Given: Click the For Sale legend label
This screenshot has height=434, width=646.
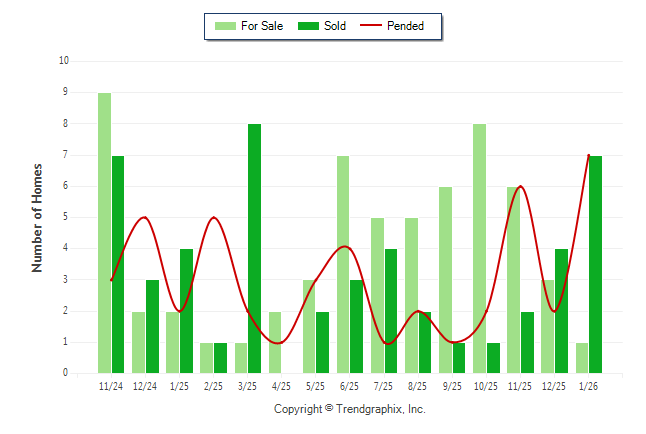Looking at the screenshot, I should pyautogui.click(x=262, y=26).
